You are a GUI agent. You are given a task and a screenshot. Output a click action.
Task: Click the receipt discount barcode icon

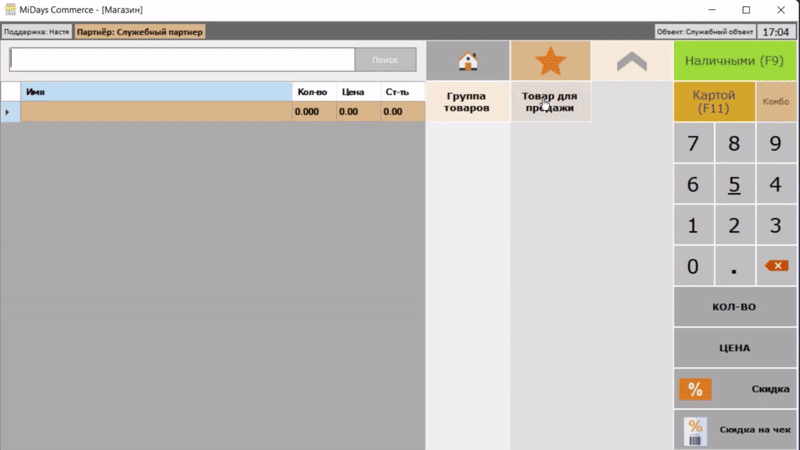[695, 432]
